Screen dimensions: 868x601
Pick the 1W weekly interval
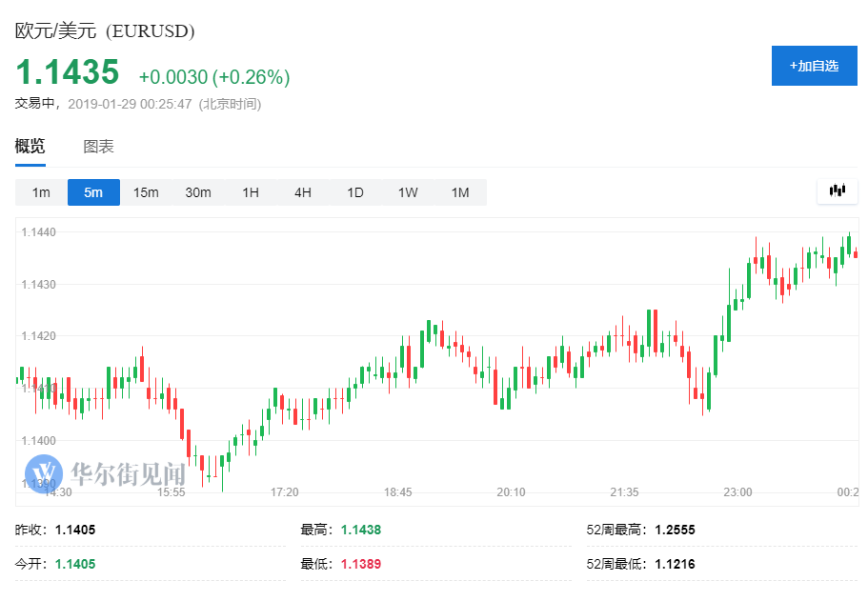tap(408, 192)
